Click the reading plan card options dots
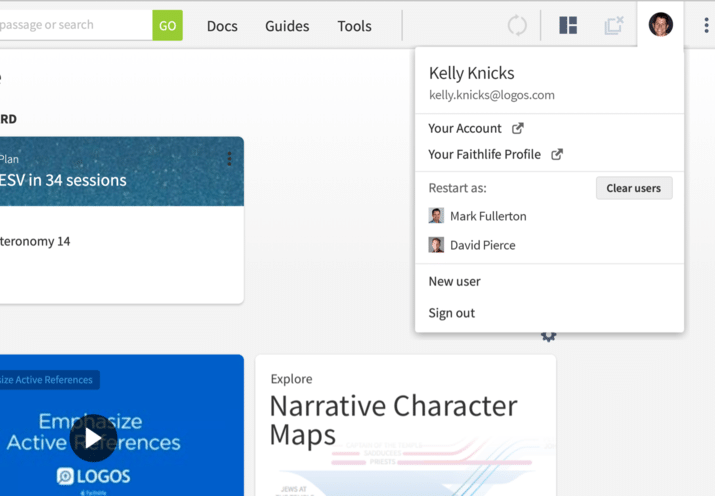Viewport: 715px width, 496px height. (x=229, y=159)
